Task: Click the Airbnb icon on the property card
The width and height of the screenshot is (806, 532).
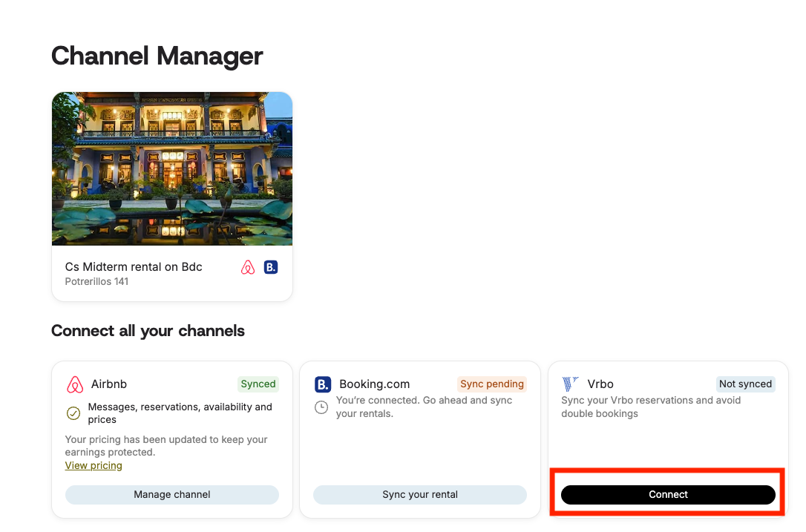Action: [x=248, y=268]
